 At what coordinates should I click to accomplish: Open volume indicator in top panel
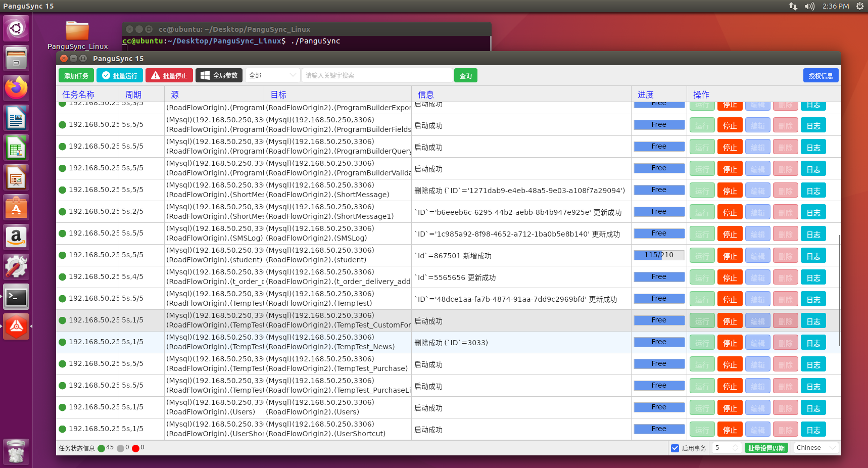[809, 6]
